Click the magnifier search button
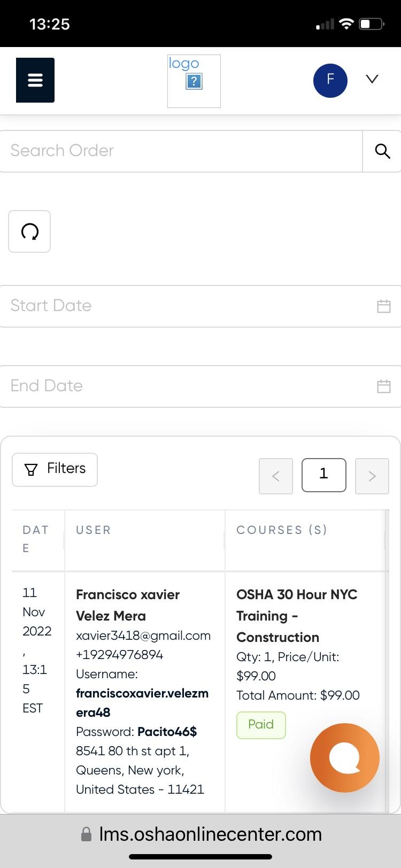The height and width of the screenshot is (868, 401). click(382, 151)
